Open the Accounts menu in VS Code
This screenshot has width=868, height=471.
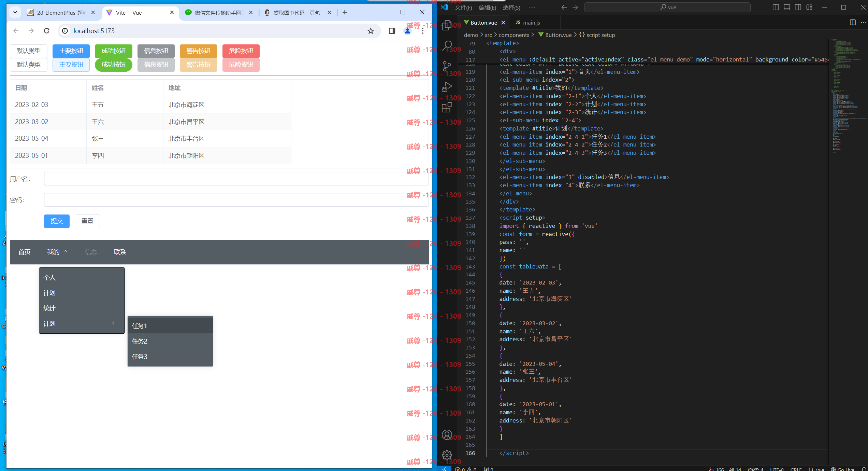point(447,435)
